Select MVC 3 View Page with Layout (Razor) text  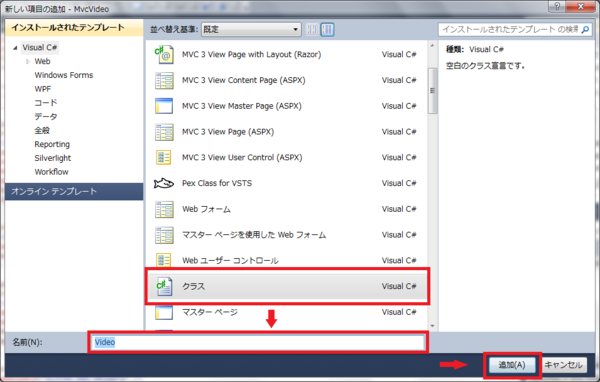pyautogui.click(x=251, y=55)
